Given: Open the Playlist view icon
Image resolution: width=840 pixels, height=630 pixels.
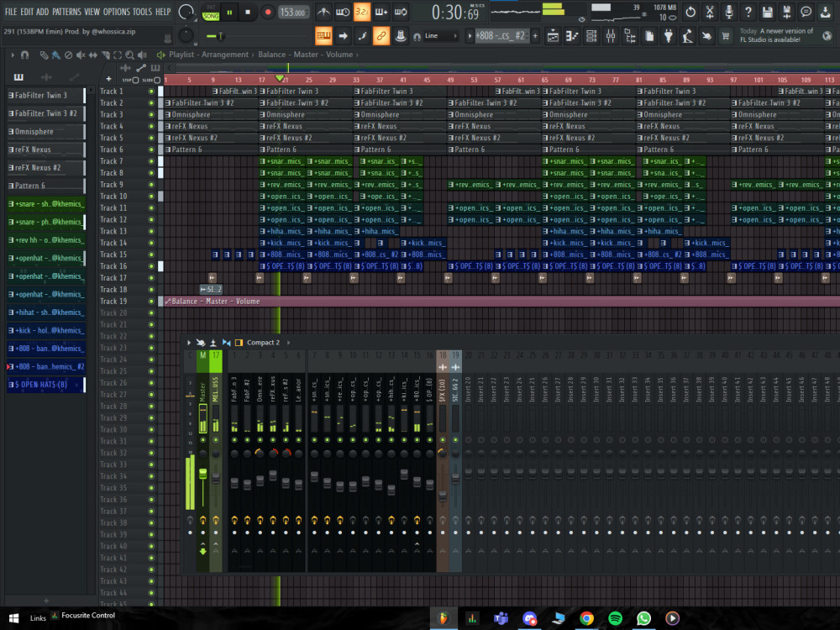Looking at the screenshot, I should tap(553, 36).
